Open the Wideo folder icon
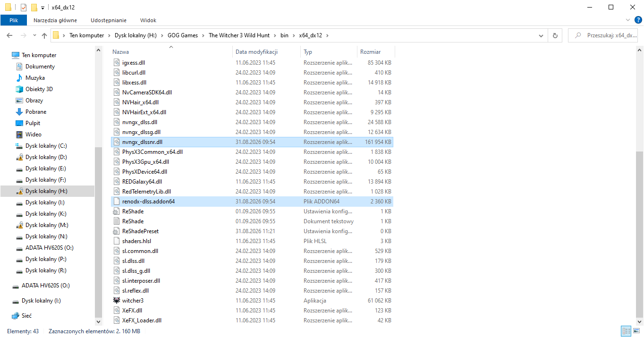Viewport: 644px width, 337px height. (x=19, y=135)
